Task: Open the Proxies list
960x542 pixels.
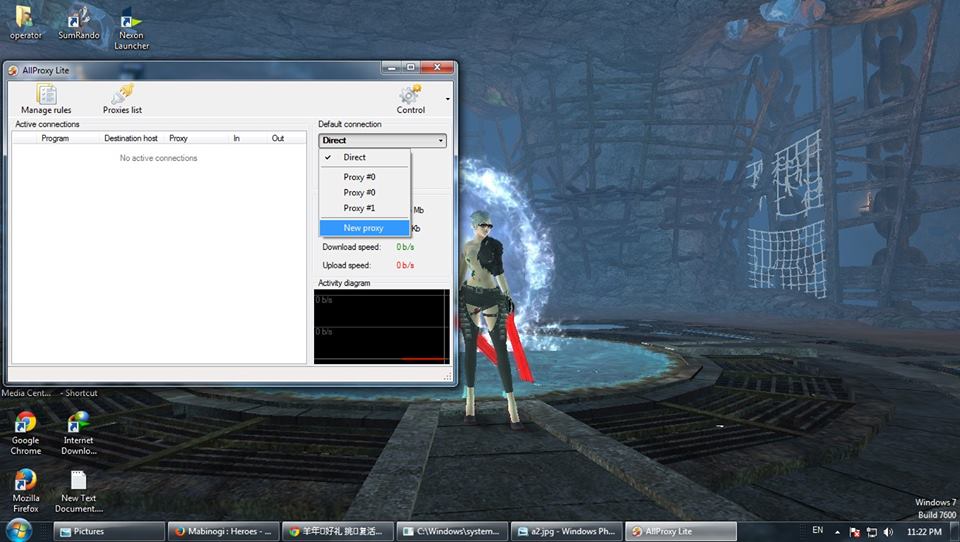Action: [122, 99]
